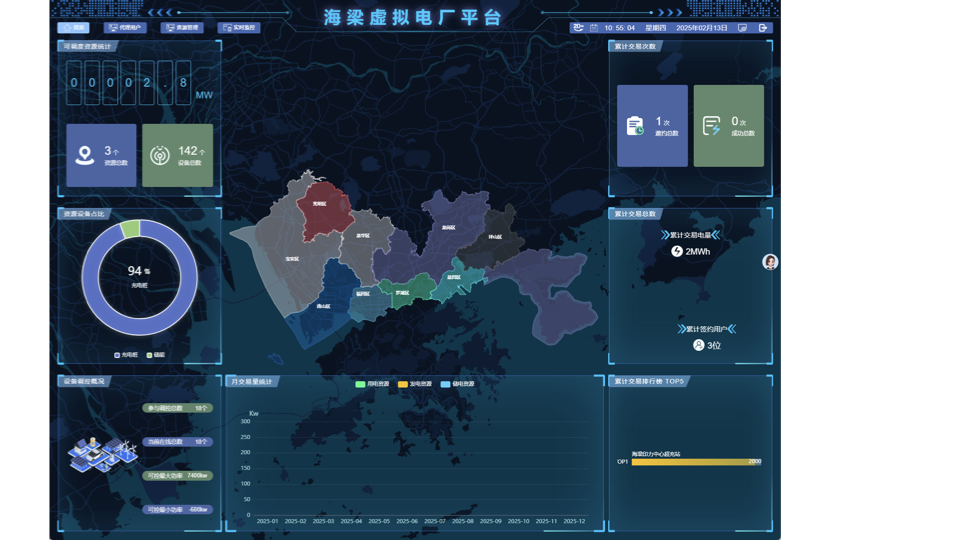Click the clipboard icon in 邀约总数 card
Viewport: 960px width, 540px height.
pos(635,126)
